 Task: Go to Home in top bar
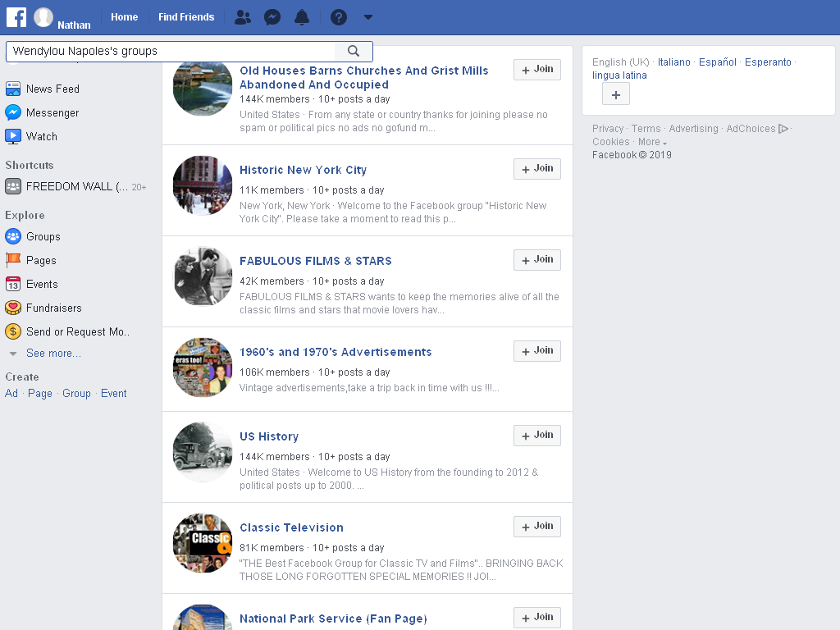pyautogui.click(x=125, y=17)
